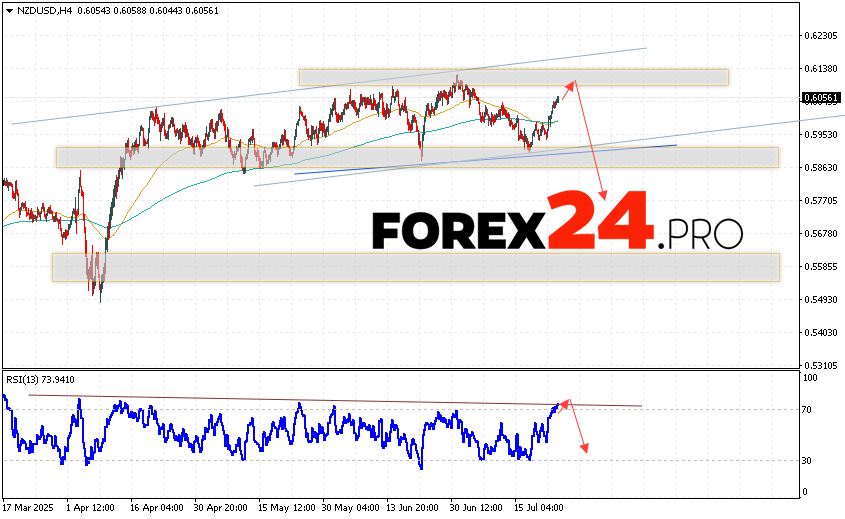Viewport: 845px width, 519px height.
Task: Select the price axis label 0.54930
Action: 821,299
